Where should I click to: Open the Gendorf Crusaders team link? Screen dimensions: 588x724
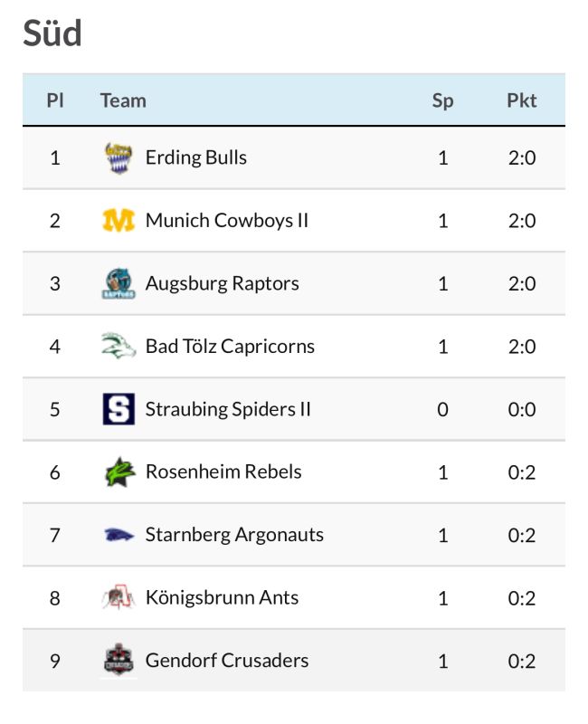[x=227, y=661]
